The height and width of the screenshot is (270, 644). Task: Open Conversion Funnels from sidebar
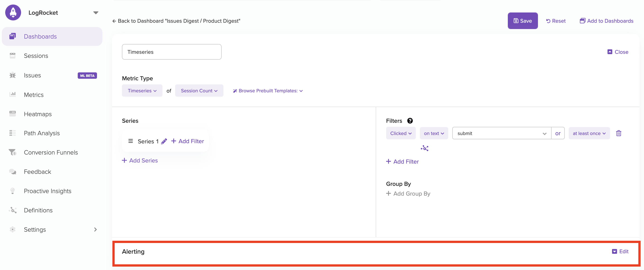click(x=51, y=152)
